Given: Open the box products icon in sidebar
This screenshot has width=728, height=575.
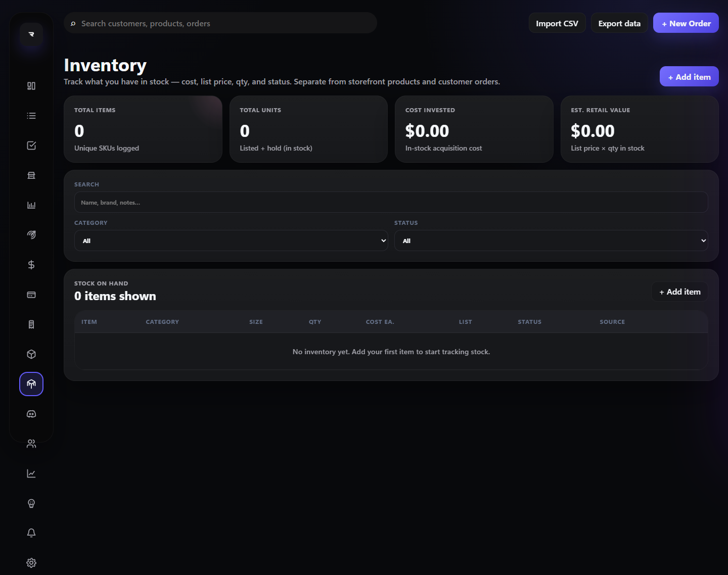Looking at the screenshot, I should point(31,354).
